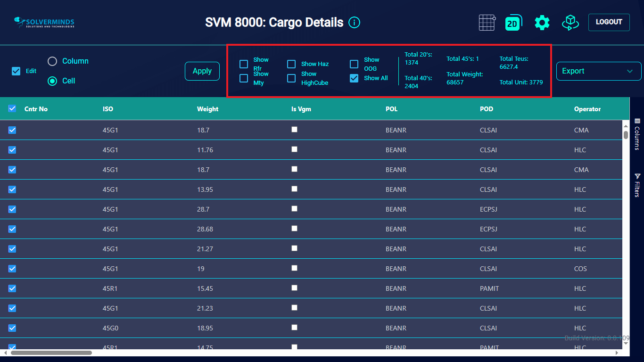Click the Total 20's 1374 text
The width and height of the screenshot is (644, 362).
(418, 58)
